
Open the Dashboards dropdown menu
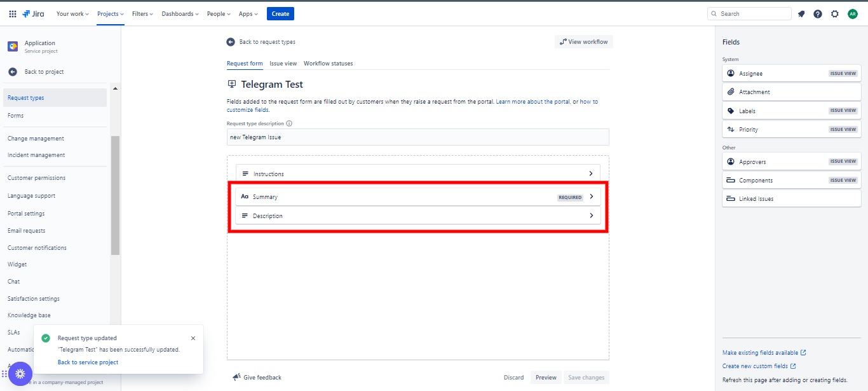[x=180, y=14]
